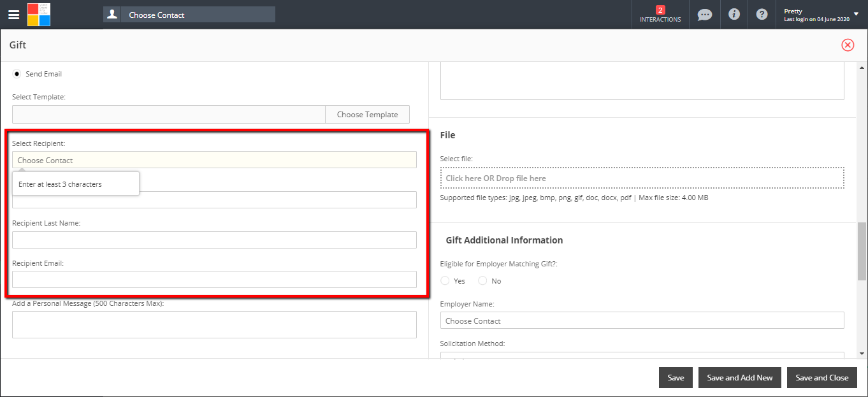The image size is (868, 397).
Task: Click the Choose Template button
Action: coord(368,115)
